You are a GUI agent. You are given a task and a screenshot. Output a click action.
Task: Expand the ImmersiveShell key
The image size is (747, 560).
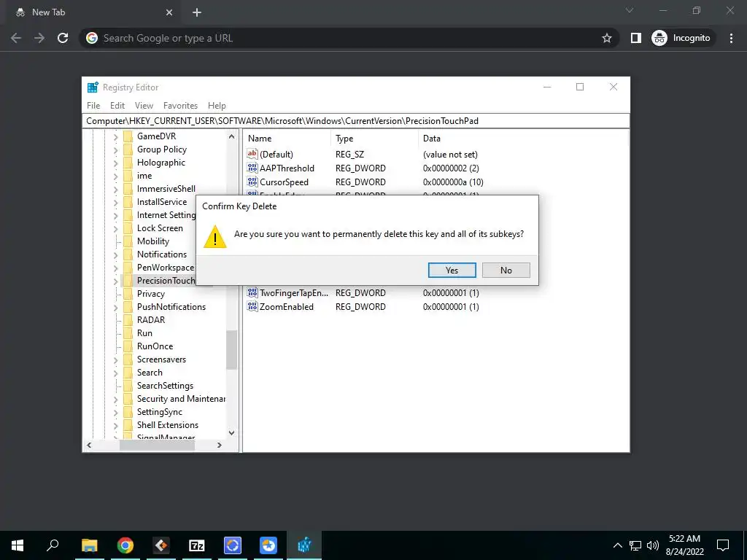coord(115,190)
